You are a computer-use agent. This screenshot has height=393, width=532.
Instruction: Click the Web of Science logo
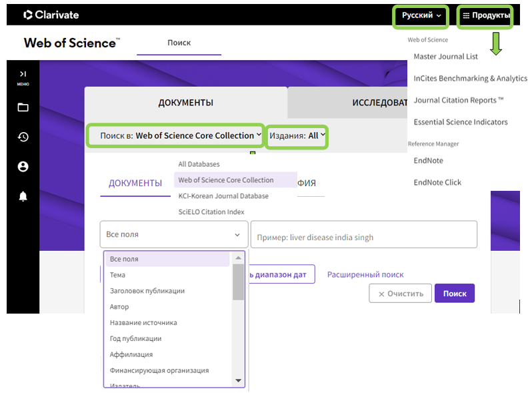[71, 43]
